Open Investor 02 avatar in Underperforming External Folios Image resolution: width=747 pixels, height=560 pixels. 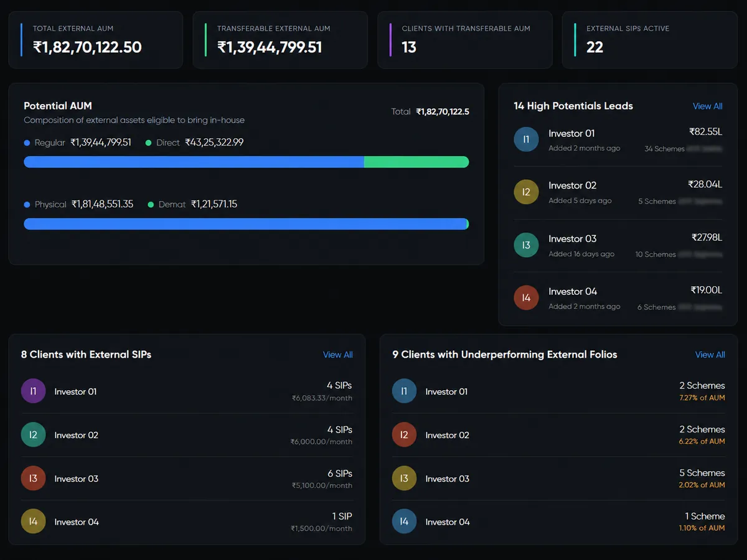pyautogui.click(x=405, y=435)
